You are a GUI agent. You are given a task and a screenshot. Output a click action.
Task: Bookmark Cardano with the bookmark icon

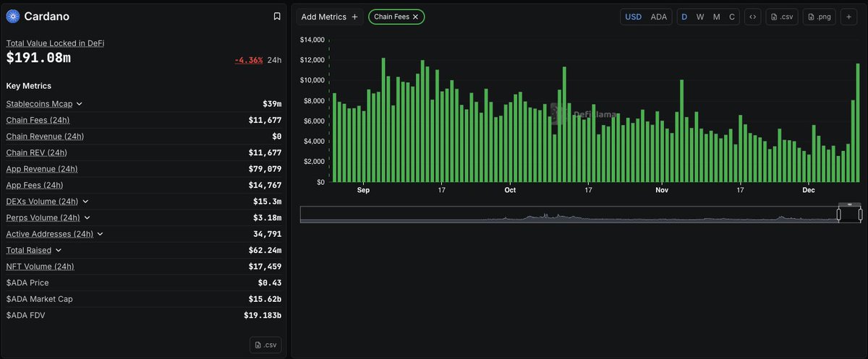click(x=277, y=16)
